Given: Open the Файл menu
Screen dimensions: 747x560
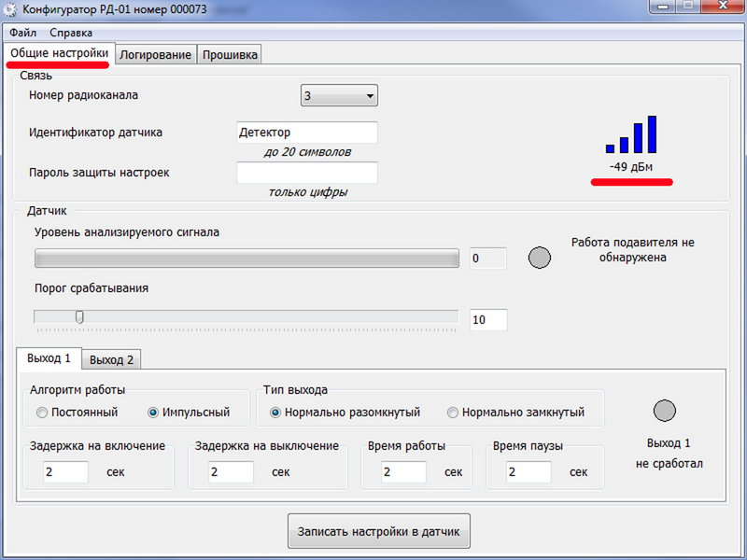Looking at the screenshot, I should point(22,33).
